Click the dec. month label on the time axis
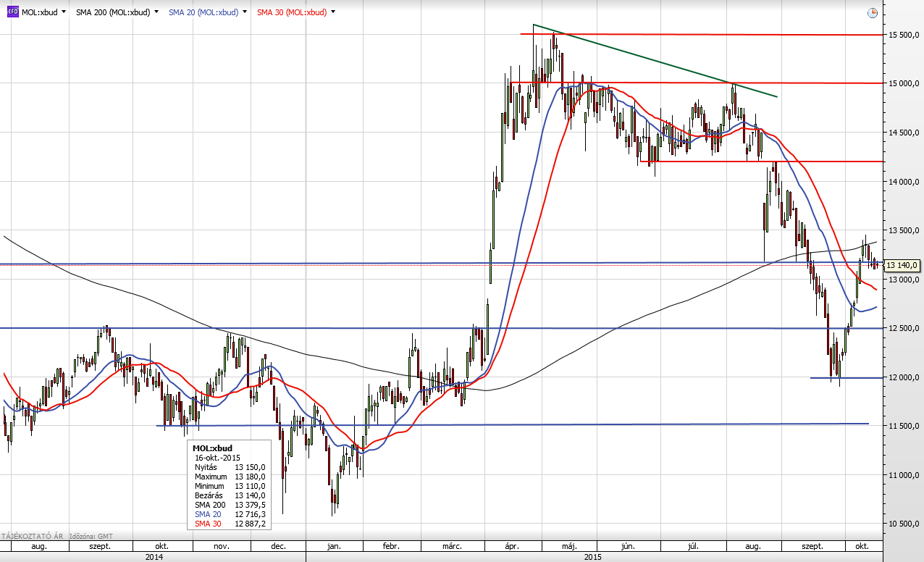This screenshot has height=562, width=924. coord(279,546)
